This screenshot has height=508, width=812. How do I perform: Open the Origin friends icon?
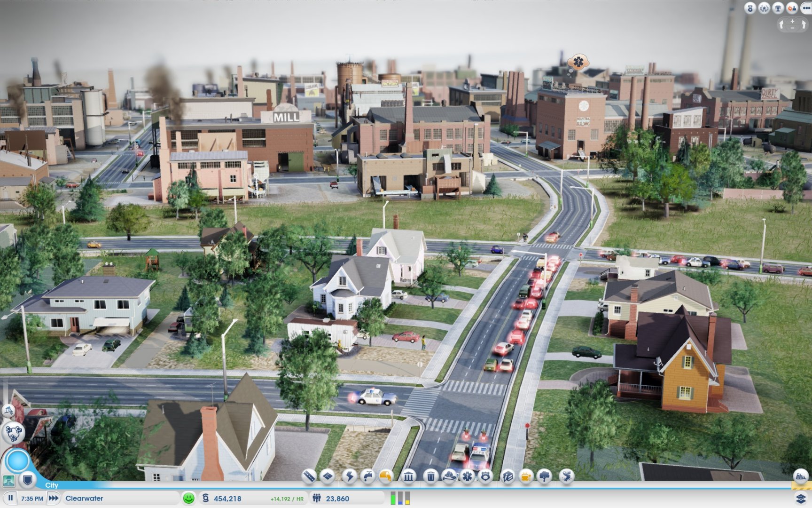point(792,8)
